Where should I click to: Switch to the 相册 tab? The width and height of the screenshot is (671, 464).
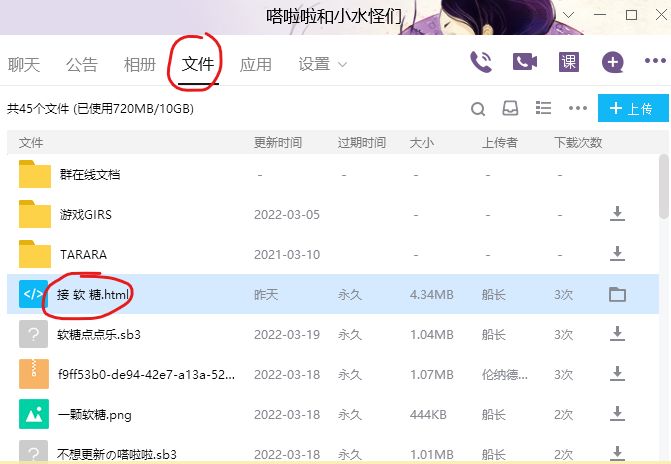140,65
